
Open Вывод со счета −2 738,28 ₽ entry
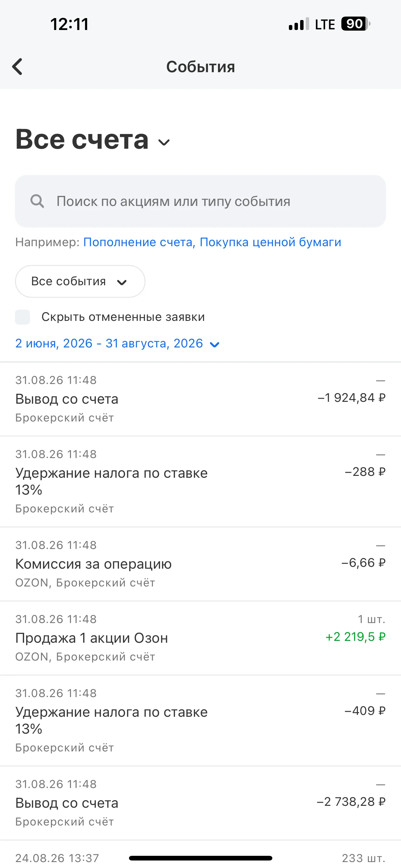(200, 803)
